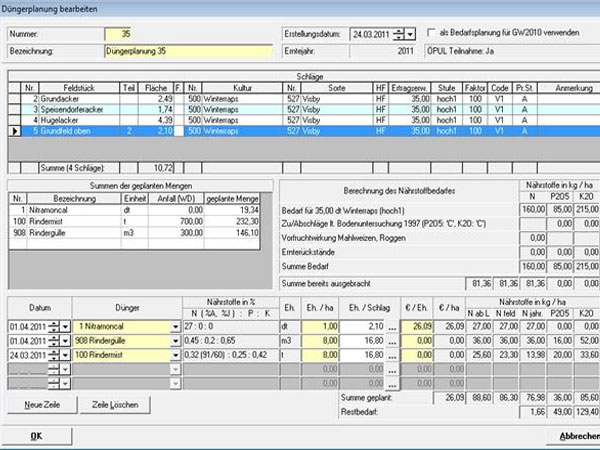Click the 'Summe (4 Schläge)' total 10,72

156,168
